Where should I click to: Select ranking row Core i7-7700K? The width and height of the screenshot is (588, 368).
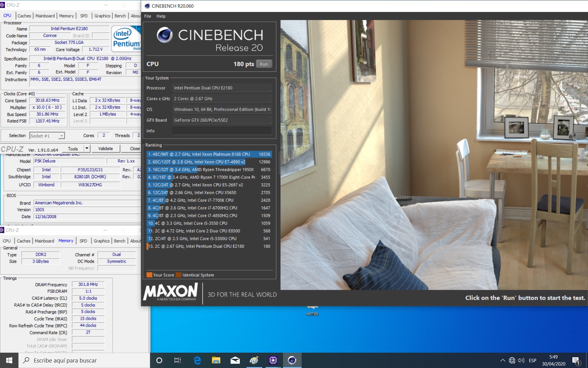pos(209,200)
